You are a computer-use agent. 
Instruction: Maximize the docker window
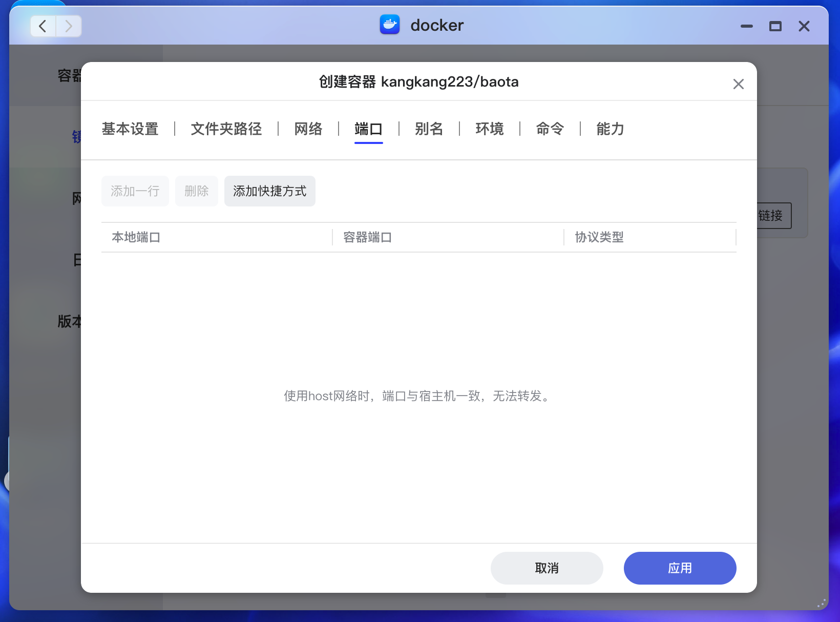[775, 26]
